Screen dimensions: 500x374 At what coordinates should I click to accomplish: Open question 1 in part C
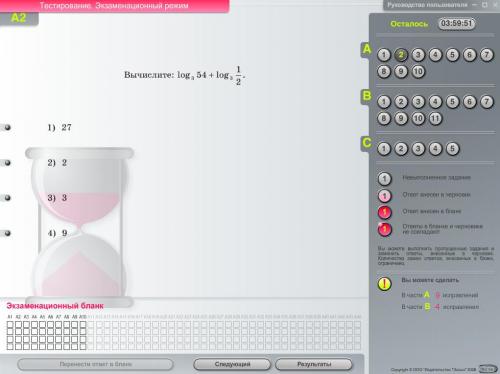pos(384,149)
